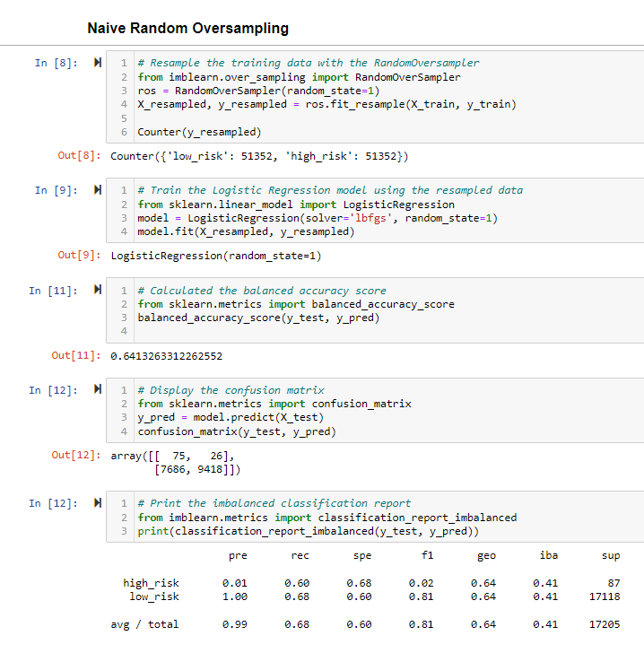Click inside the LogisticRegression model code cell
The image size is (644, 653).
[x=375, y=210]
